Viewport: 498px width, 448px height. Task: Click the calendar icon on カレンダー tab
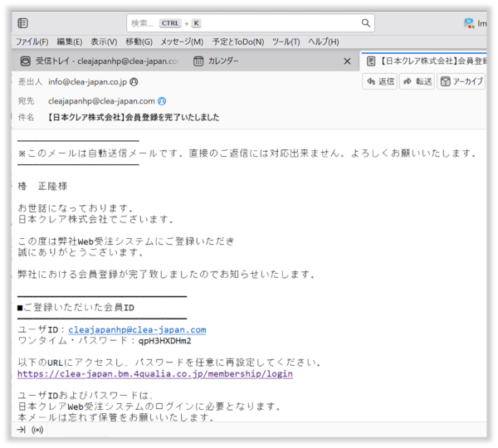click(198, 61)
